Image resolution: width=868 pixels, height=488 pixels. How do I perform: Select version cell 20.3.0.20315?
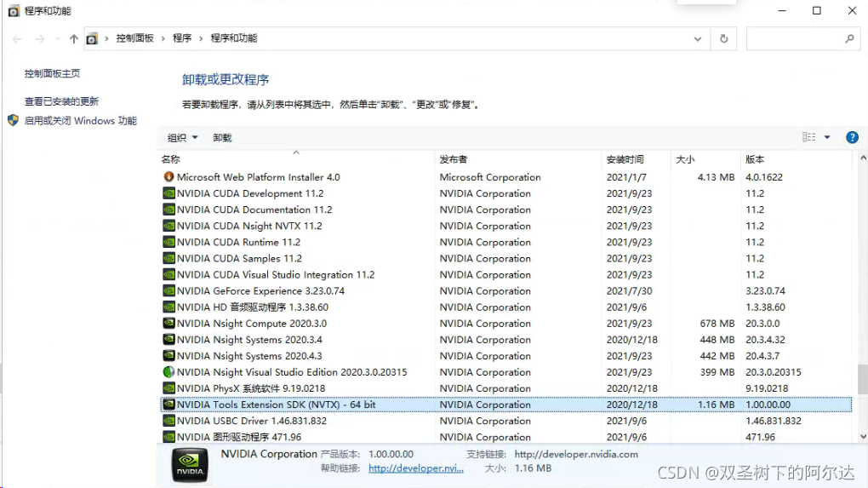pyautogui.click(x=774, y=372)
